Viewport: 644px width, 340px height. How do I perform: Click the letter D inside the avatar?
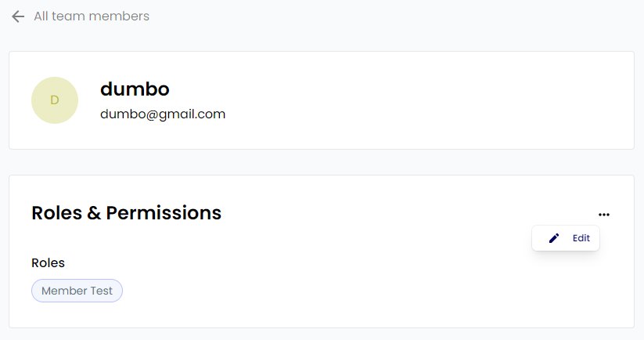point(55,100)
